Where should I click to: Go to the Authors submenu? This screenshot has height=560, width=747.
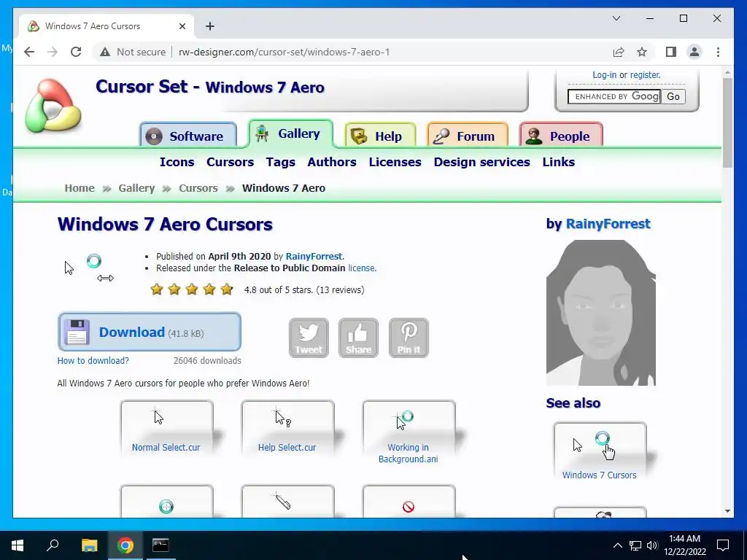[332, 162]
